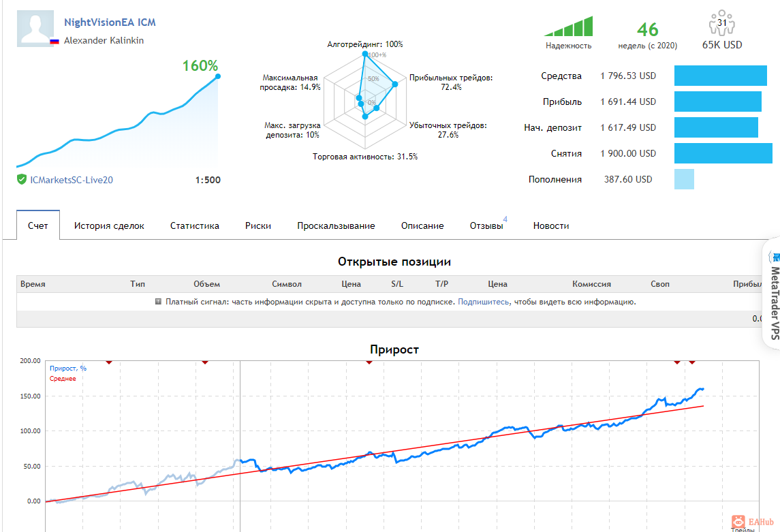
Task: Click the Прирост, % legend label
Action: point(68,369)
